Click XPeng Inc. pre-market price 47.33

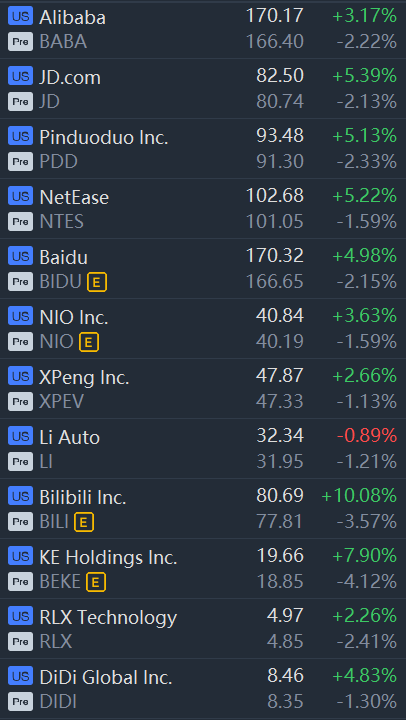tap(280, 402)
